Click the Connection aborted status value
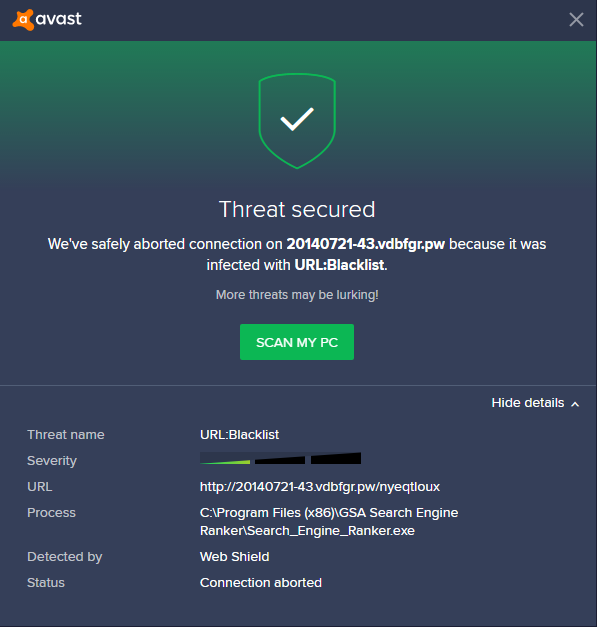597x628 pixels. (x=261, y=583)
